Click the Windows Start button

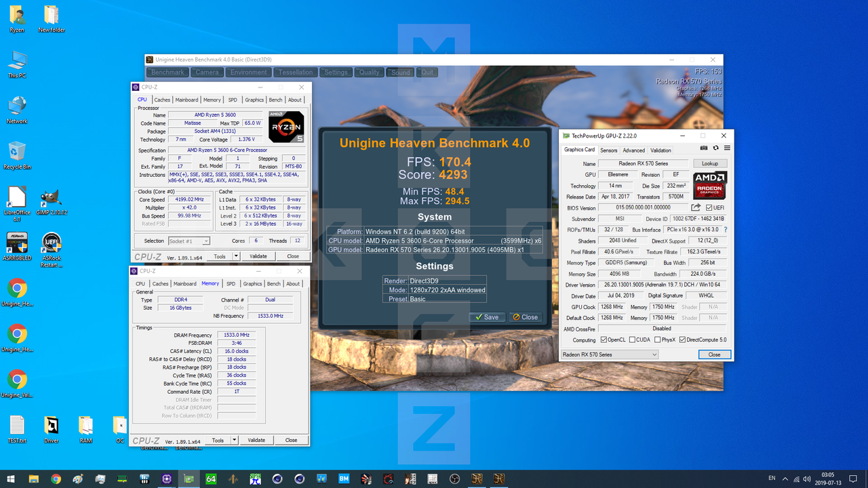coord(12,479)
